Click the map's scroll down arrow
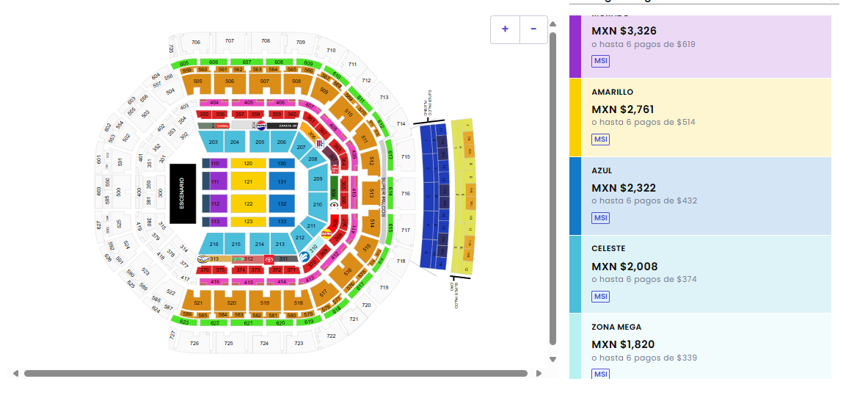 pos(553,359)
